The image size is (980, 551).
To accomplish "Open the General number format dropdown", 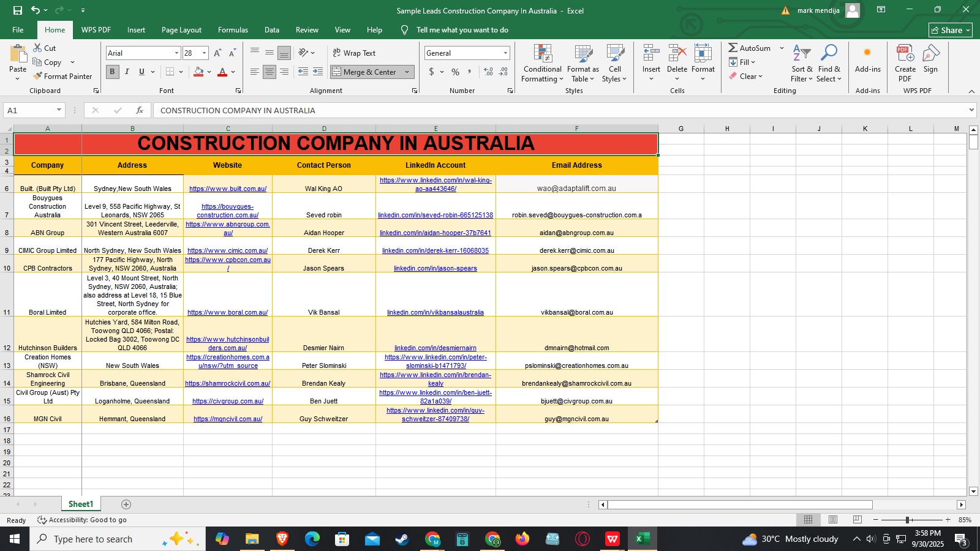I will tap(505, 53).
